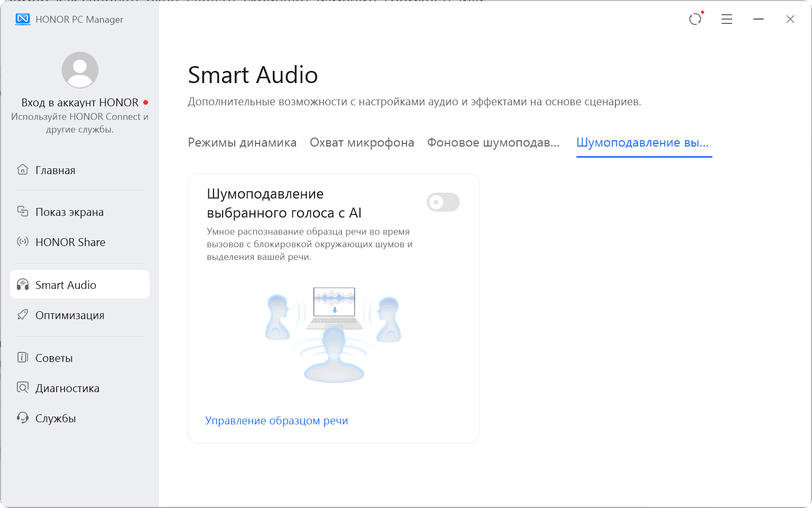The height and width of the screenshot is (508, 812).
Task: Click the description starting "Умное распознавание образца речи"
Action: [x=310, y=244]
